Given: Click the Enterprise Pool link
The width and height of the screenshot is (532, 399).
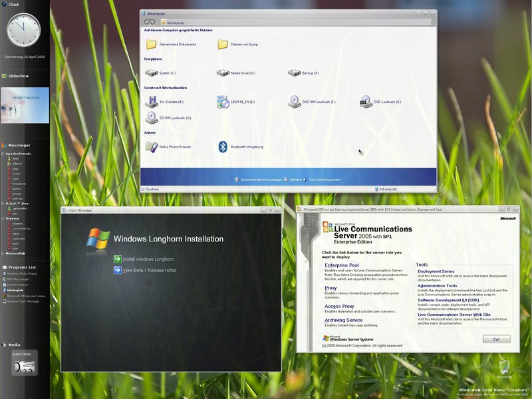Looking at the screenshot, I should point(341,265).
